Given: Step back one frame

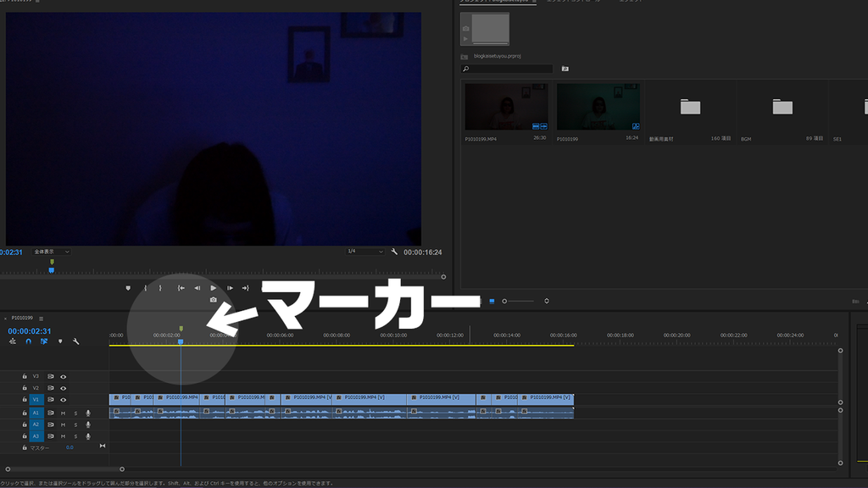Looking at the screenshot, I should coord(197,288).
